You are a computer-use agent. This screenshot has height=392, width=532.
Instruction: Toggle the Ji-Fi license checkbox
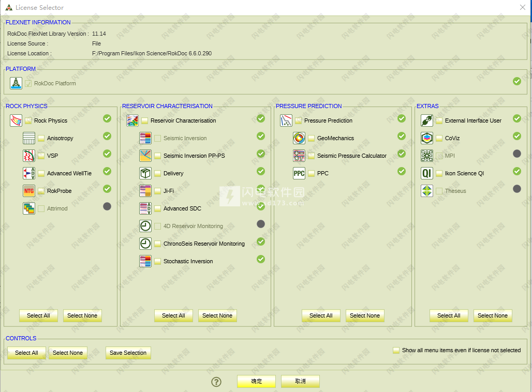[157, 191]
